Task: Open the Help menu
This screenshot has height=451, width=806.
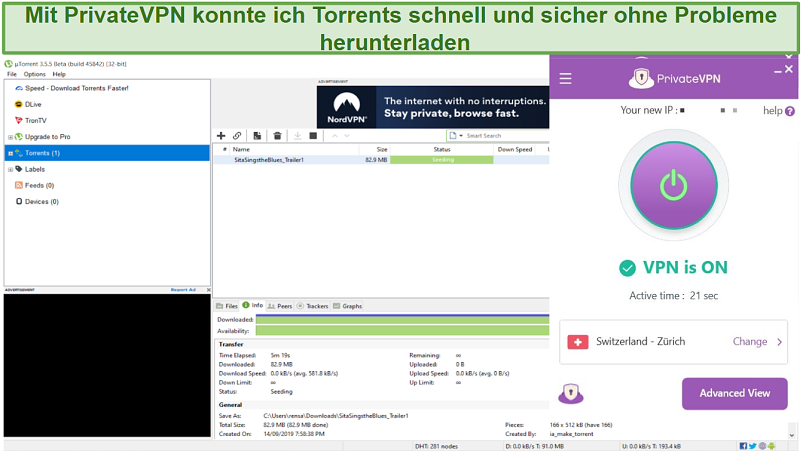Action: click(59, 74)
